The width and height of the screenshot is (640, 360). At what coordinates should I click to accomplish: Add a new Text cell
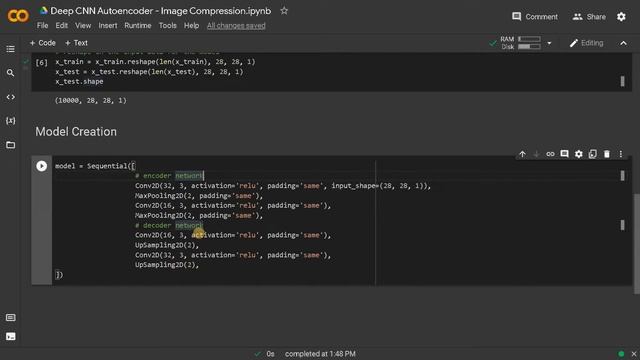tap(76, 43)
